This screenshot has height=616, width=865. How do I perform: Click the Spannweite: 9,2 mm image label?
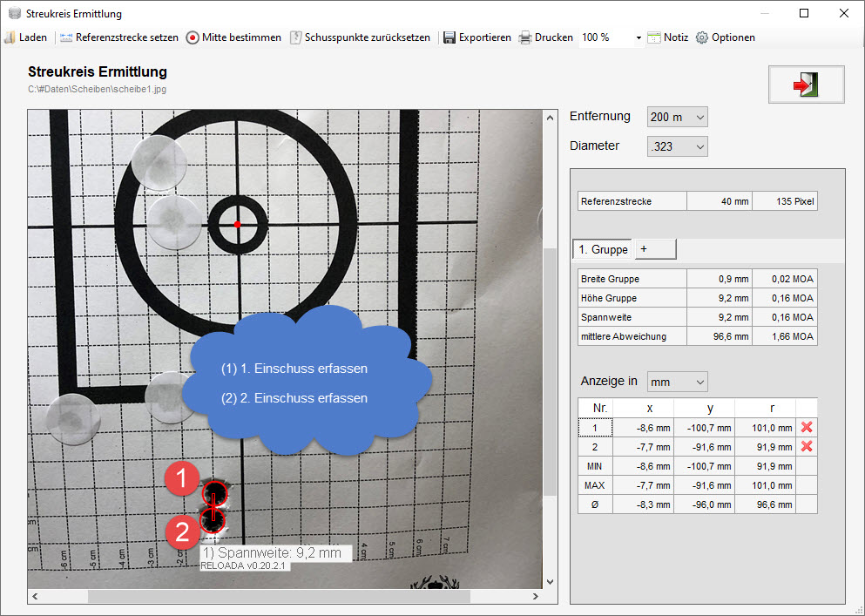[x=276, y=552]
